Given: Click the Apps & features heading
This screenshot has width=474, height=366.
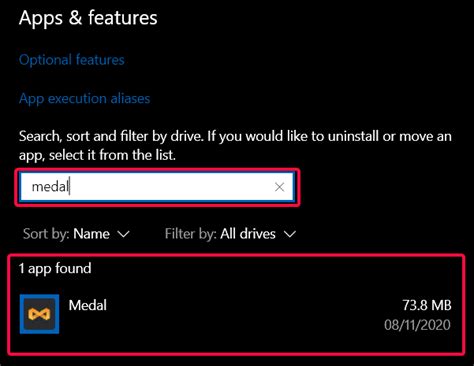Looking at the screenshot, I should [x=88, y=18].
